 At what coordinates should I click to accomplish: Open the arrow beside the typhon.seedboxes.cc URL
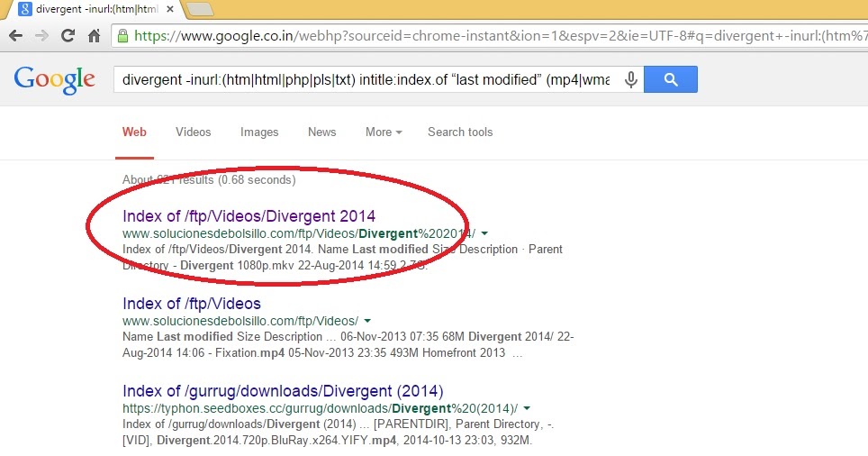(x=527, y=408)
